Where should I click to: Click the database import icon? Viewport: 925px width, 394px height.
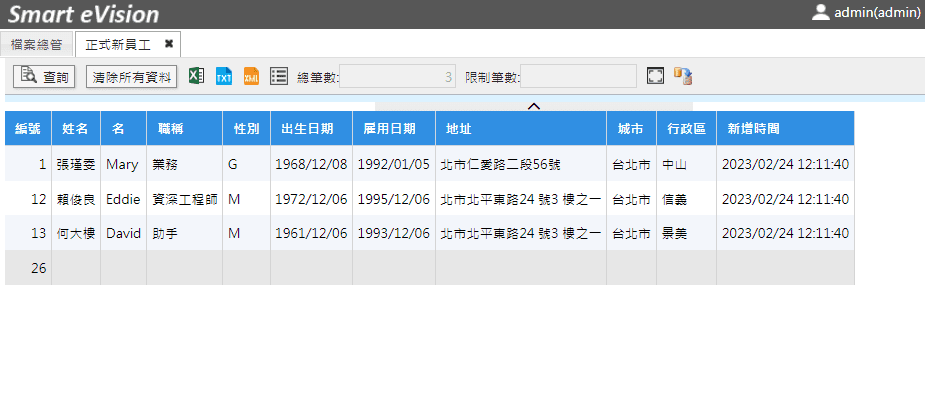pos(683,76)
